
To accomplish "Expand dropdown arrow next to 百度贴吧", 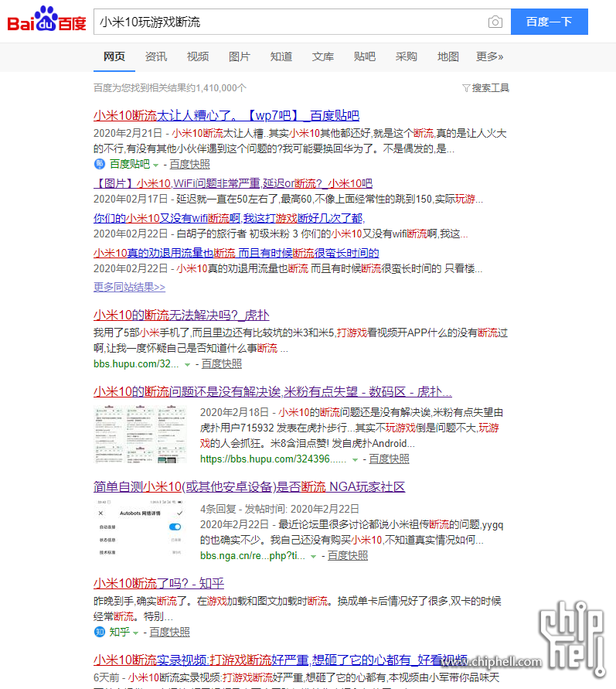I will point(155,165).
